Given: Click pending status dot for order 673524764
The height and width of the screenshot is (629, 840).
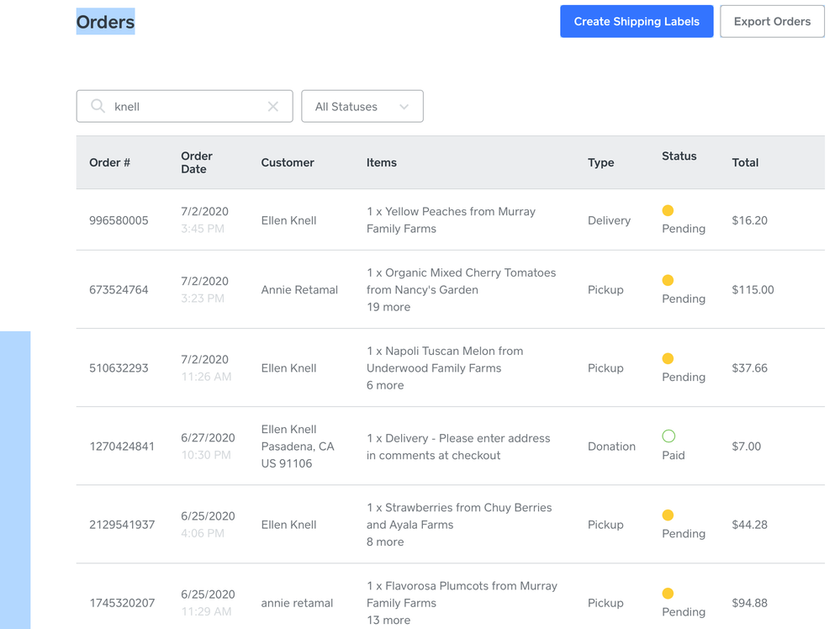Looking at the screenshot, I should click(668, 281).
